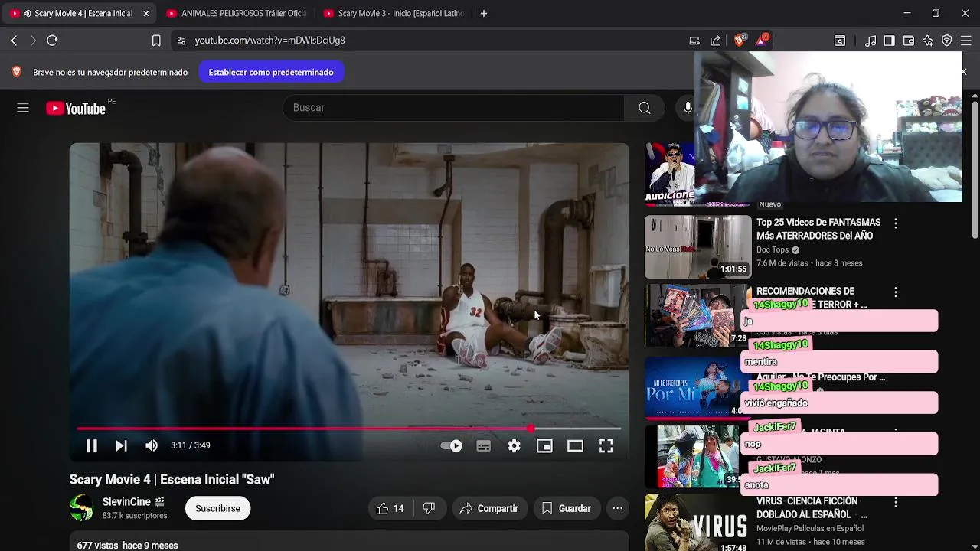This screenshot has width=980, height=551.
Task: Enable miniplayer mode icon
Action: [x=544, y=445]
